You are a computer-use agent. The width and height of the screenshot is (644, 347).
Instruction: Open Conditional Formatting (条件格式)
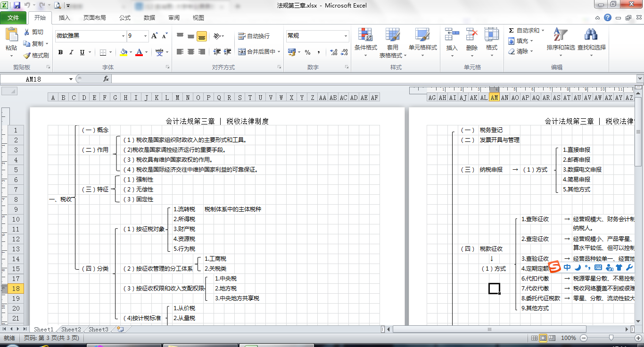point(365,35)
